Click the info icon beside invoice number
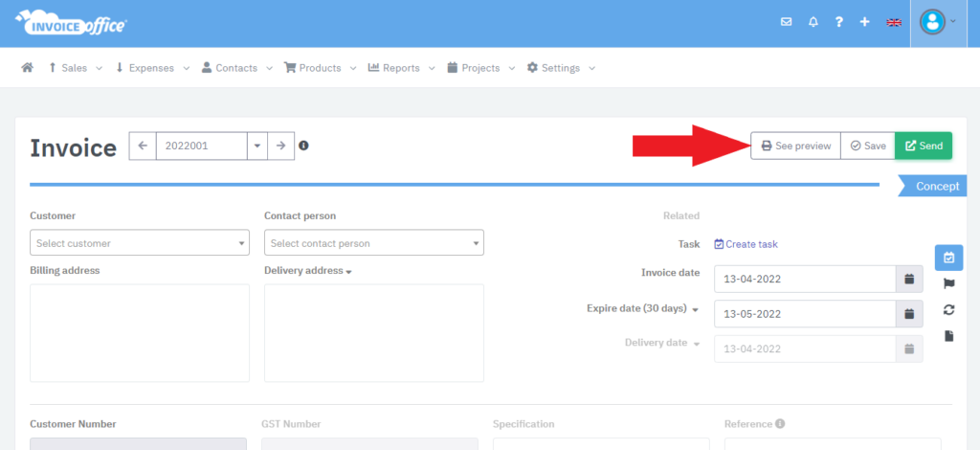The height and width of the screenshot is (450, 980). click(x=303, y=146)
